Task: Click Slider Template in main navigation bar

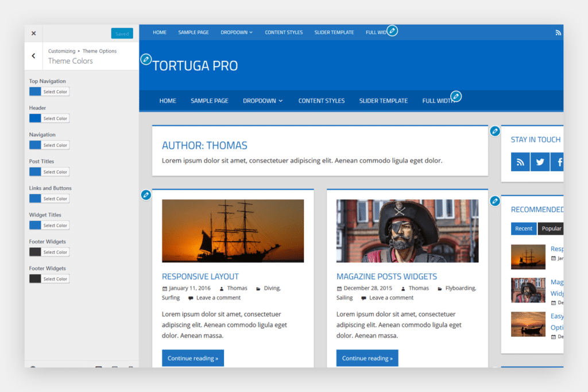Action: pos(383,101)
